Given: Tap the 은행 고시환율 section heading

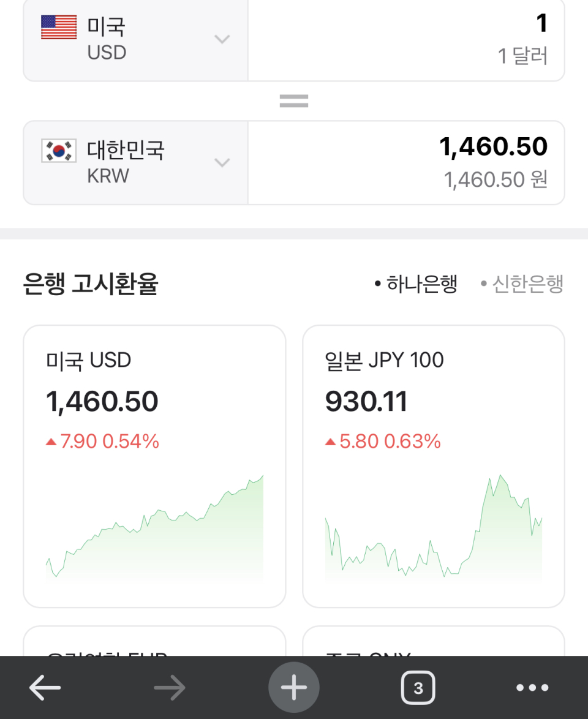Looking at the screenshot, I should click(x=91, y=284).
